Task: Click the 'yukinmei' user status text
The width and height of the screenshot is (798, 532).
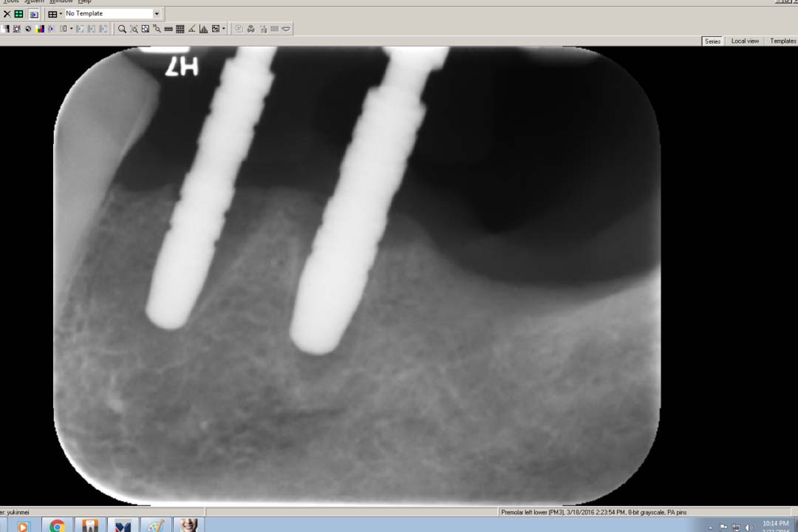Action: click(18, 512)
